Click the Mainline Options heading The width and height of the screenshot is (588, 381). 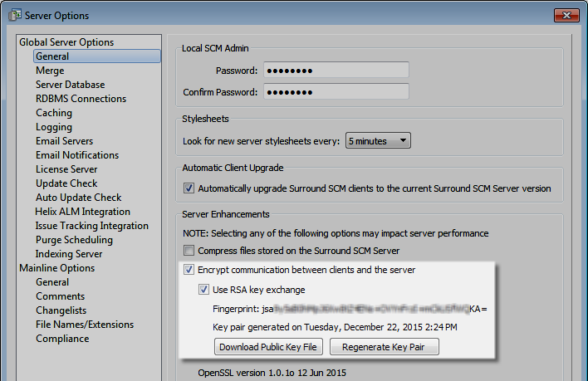[57, 268]
